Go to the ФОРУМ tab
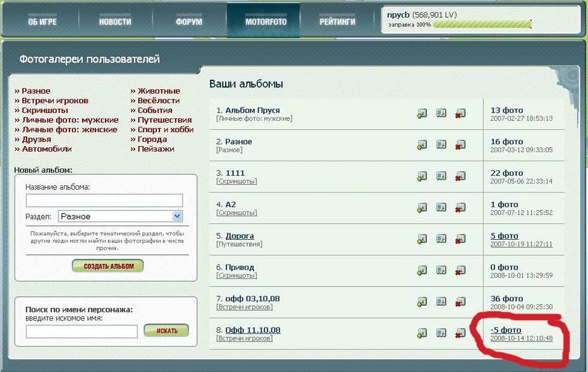This screenshot has height=372, width=588. coord(189,22)
